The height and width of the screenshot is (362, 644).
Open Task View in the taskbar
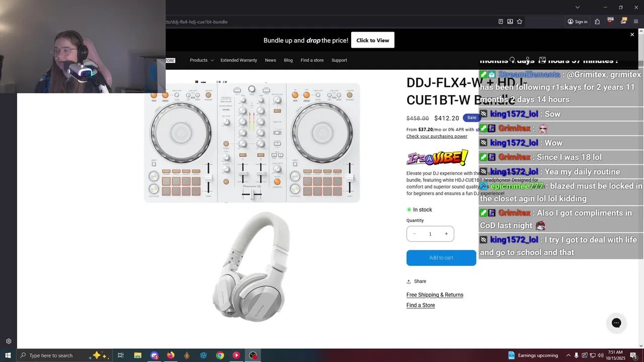121,355
